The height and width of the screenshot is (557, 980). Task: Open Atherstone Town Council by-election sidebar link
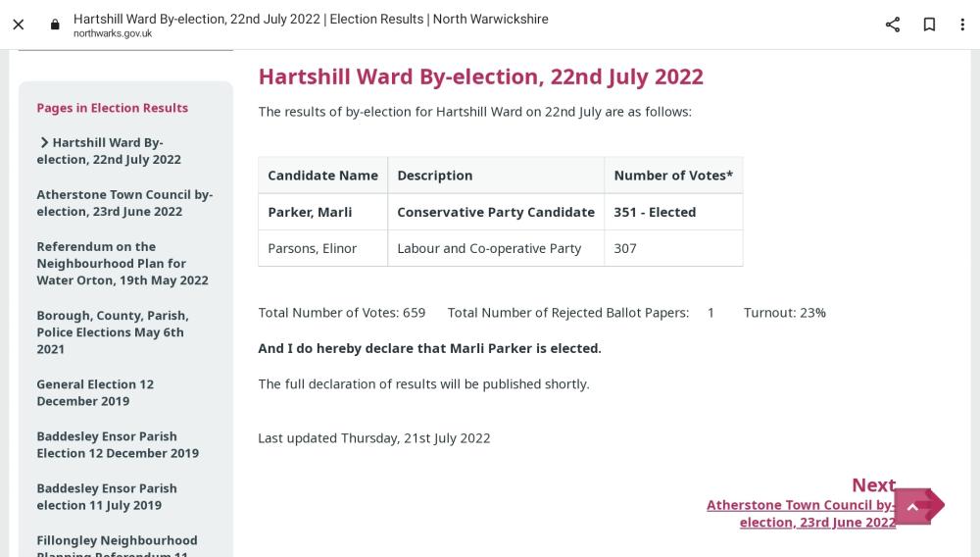coord(124,203)
